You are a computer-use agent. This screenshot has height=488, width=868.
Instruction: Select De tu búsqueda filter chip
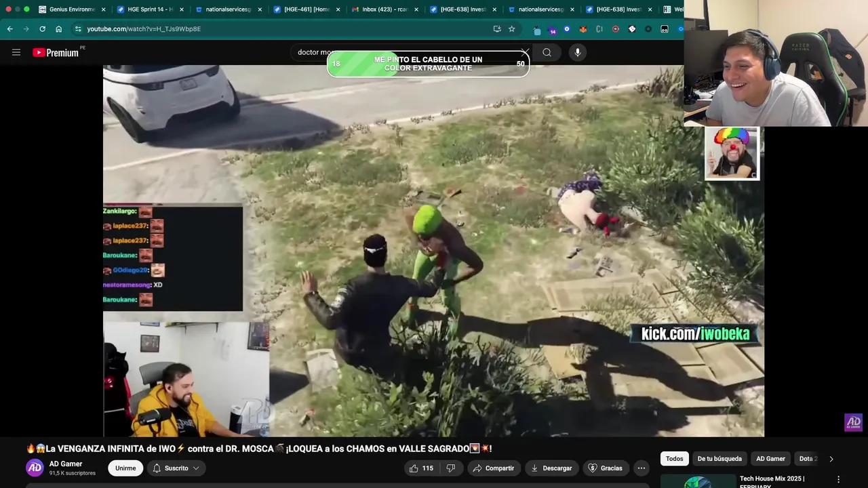[719, 459]
